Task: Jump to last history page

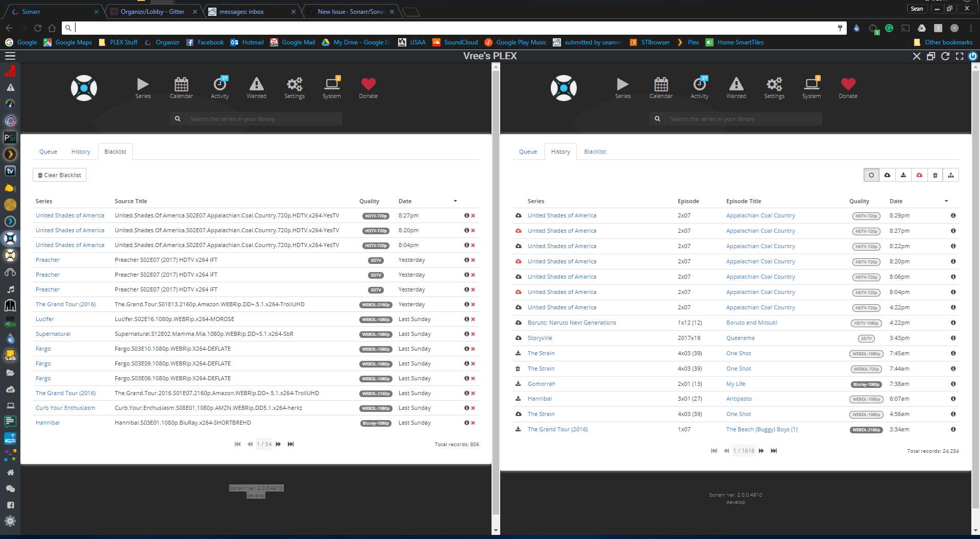Action: [x=774, y=451]
